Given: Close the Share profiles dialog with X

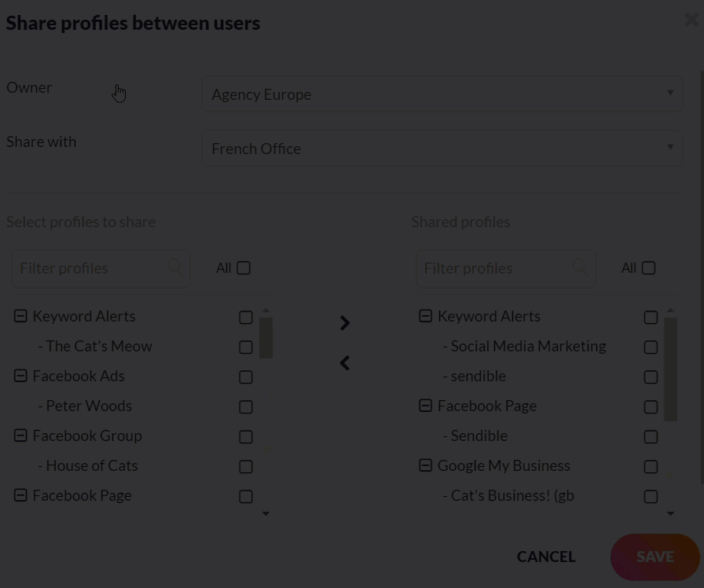Looking at the screenshot, I should (x=691, y=20).
